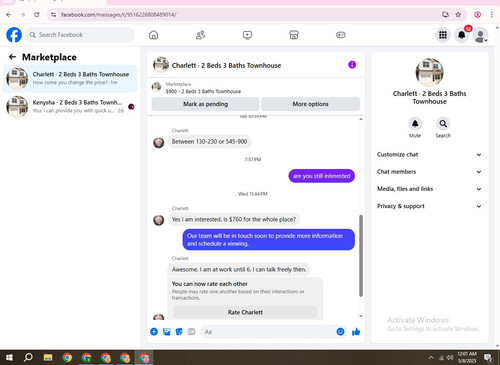Open the emoji picker icon

pos(340,332)
